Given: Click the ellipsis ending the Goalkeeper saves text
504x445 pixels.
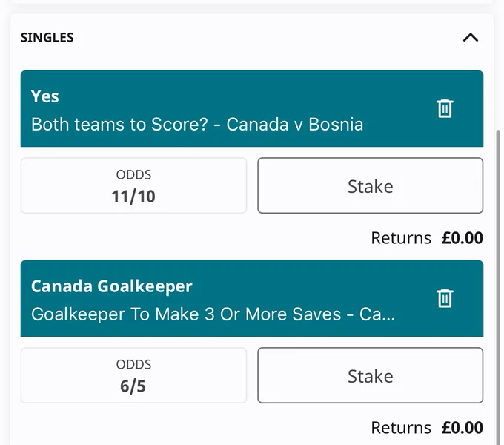Looking at the screenshot, I should [x=387, y=319].
